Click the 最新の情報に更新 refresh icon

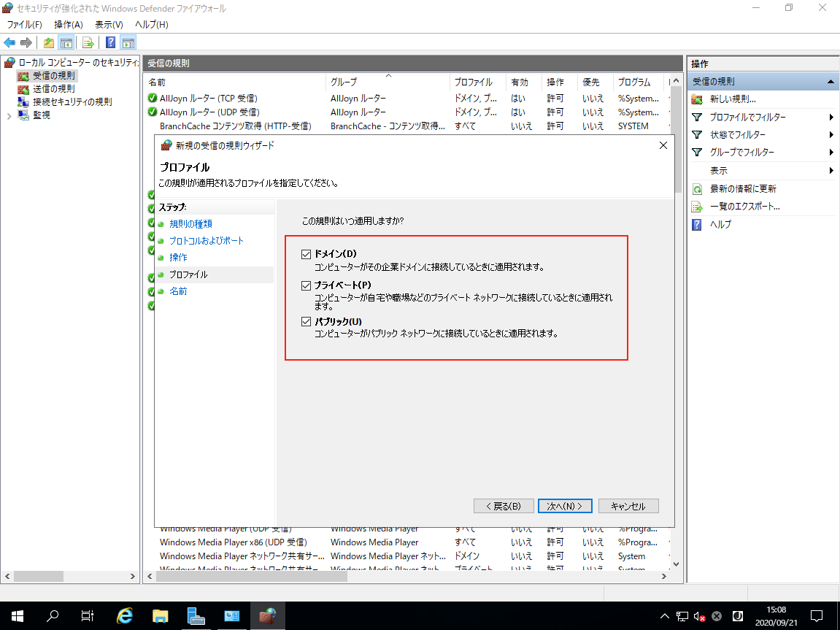(697, 189)
